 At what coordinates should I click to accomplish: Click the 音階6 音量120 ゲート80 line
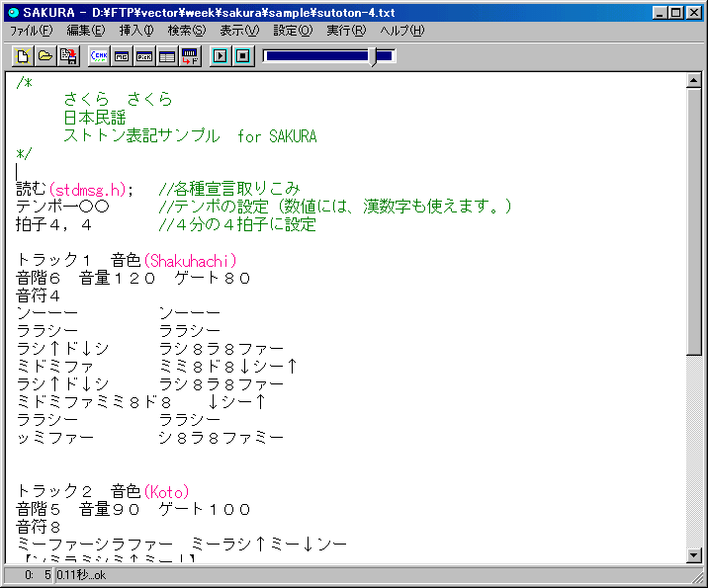tap(133, 278)
